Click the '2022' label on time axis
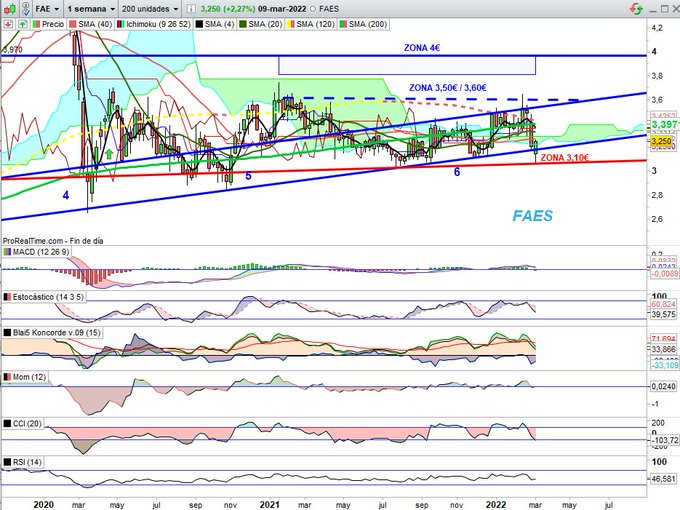 coord(496,505)
